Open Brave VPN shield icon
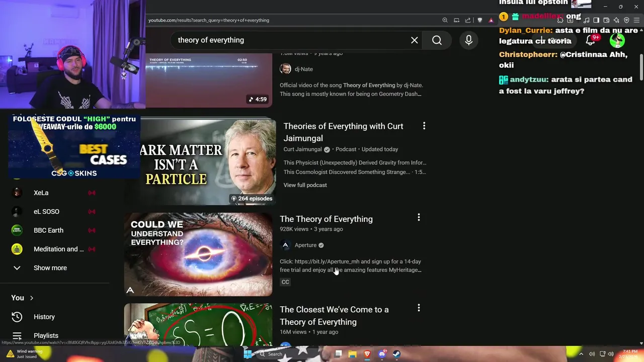This screenshot has height=362, width=644. pos(626,20)
